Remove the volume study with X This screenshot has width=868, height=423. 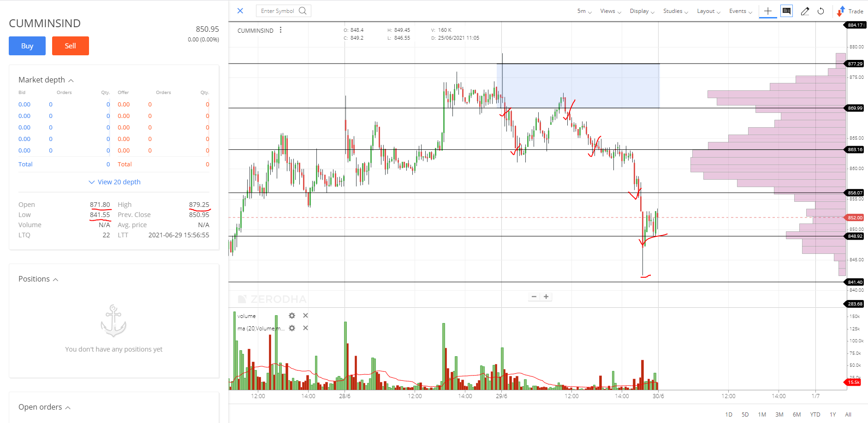point(305,316)
